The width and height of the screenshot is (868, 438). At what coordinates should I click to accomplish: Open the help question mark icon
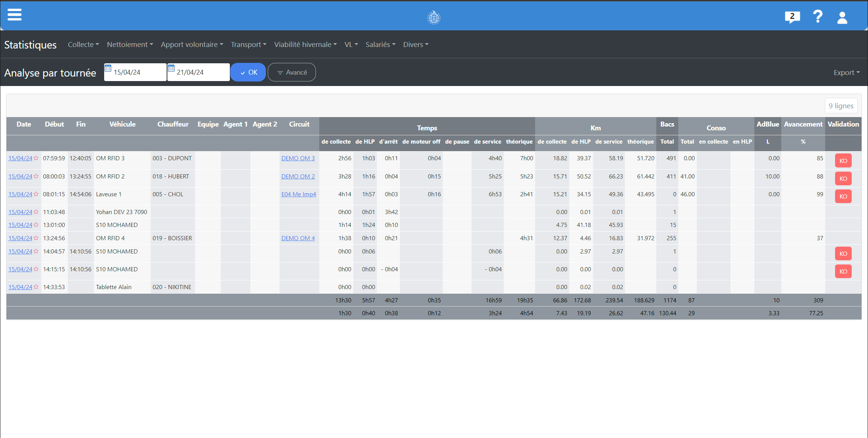pos(818,17)
